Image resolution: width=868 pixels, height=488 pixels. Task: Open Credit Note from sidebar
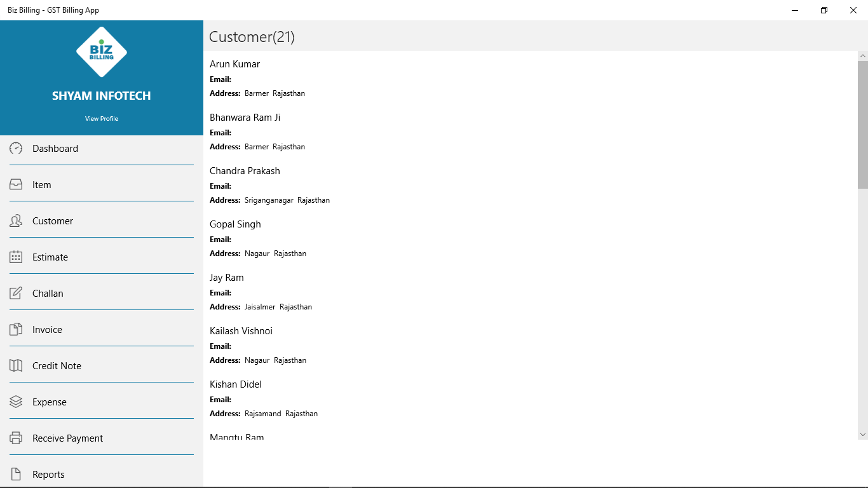[x=102, y=365]
